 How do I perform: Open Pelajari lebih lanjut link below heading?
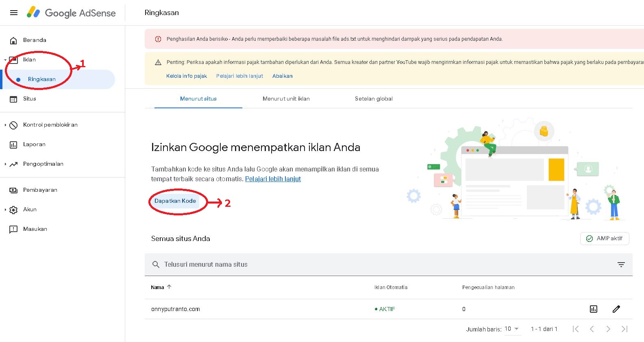(x=273, y=179)
